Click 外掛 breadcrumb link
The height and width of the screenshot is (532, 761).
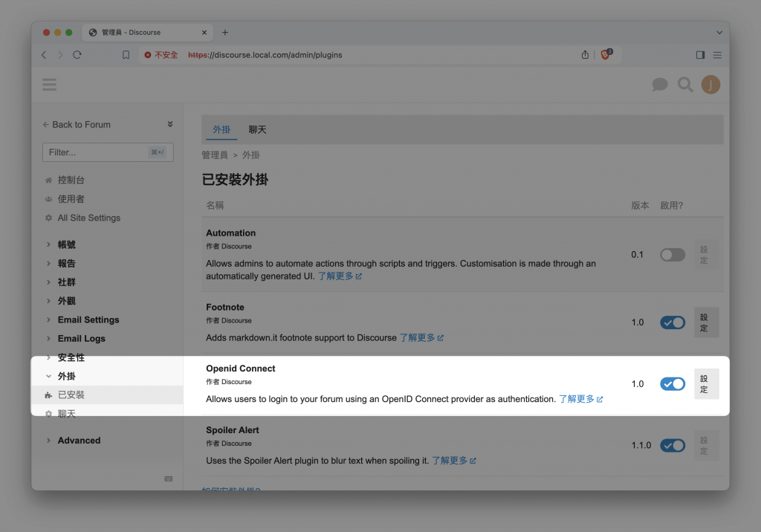[x=251, y=155]
